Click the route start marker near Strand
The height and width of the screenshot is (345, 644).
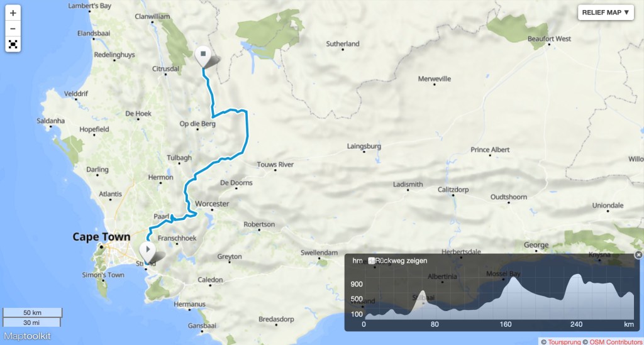pyautogui.click(x=147, y=250)
